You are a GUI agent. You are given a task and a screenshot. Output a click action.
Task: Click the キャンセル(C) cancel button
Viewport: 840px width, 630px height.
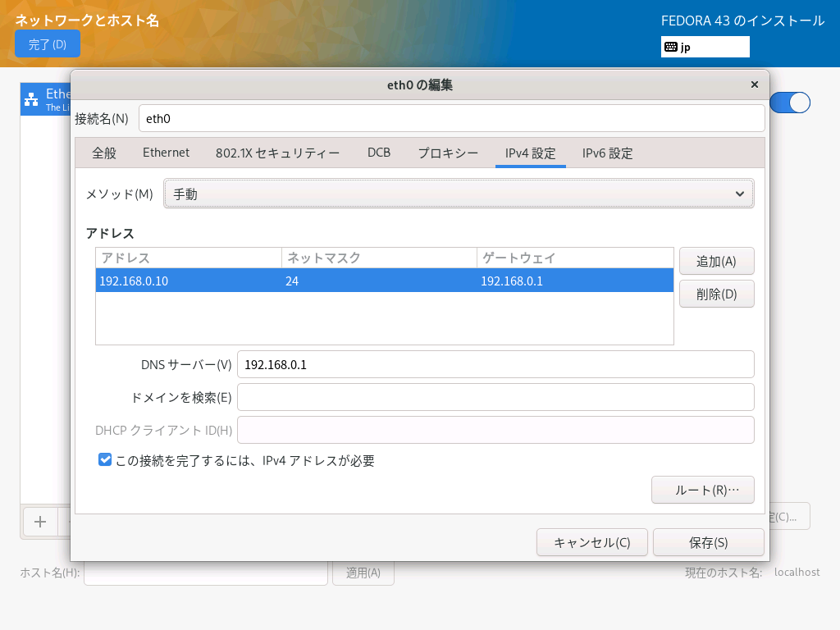(591, 542)
